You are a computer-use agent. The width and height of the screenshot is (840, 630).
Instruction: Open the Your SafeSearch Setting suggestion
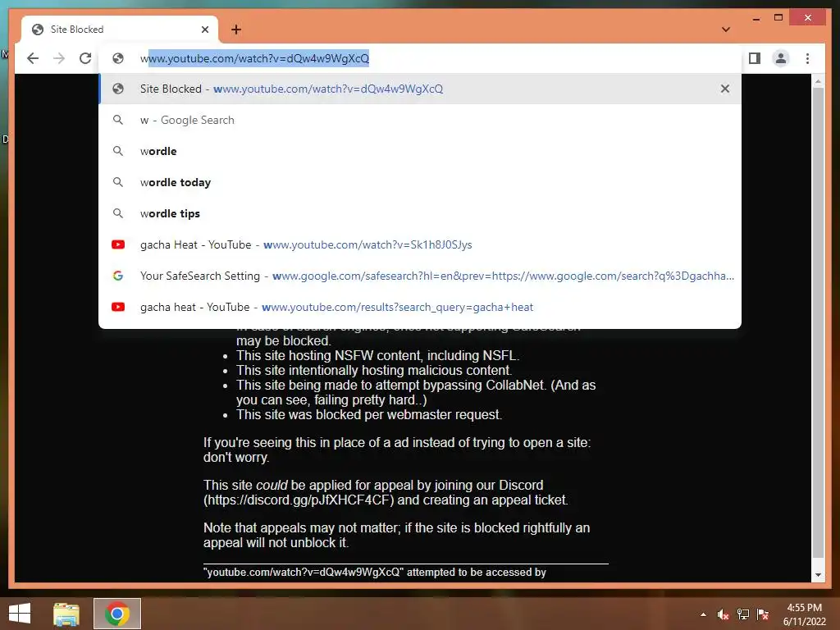click(x=420, y=276)
